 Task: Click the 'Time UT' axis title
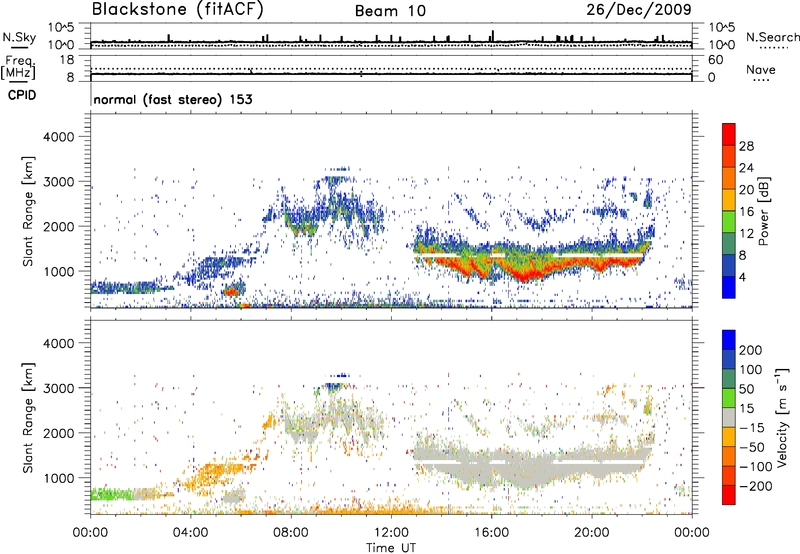pyautogui.click(x=391, y=548)
